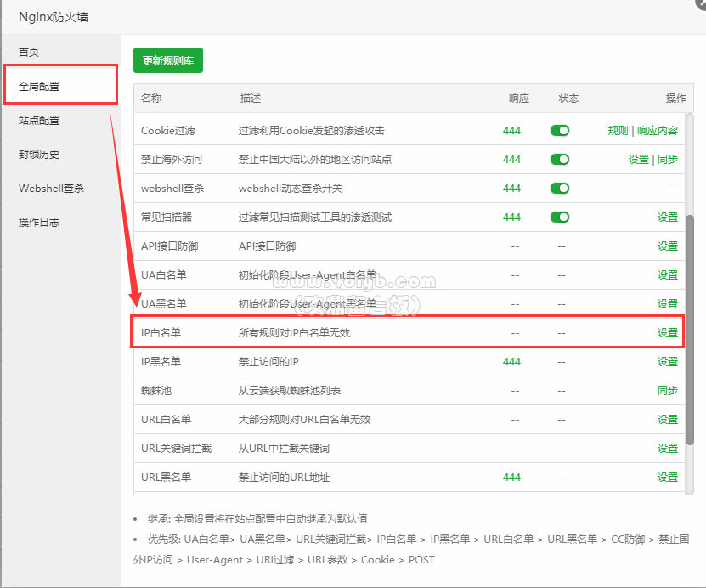Click the 444 response for 常见扫描器
The image size is (706, 588).
pos(512,217)
